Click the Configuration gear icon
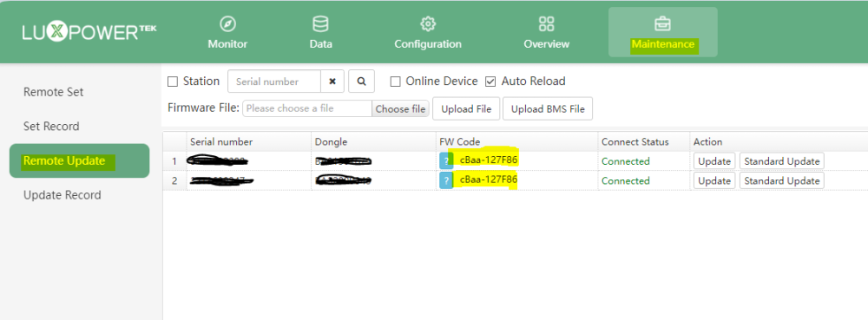This screenshot has height=320, width=868. 427,24
